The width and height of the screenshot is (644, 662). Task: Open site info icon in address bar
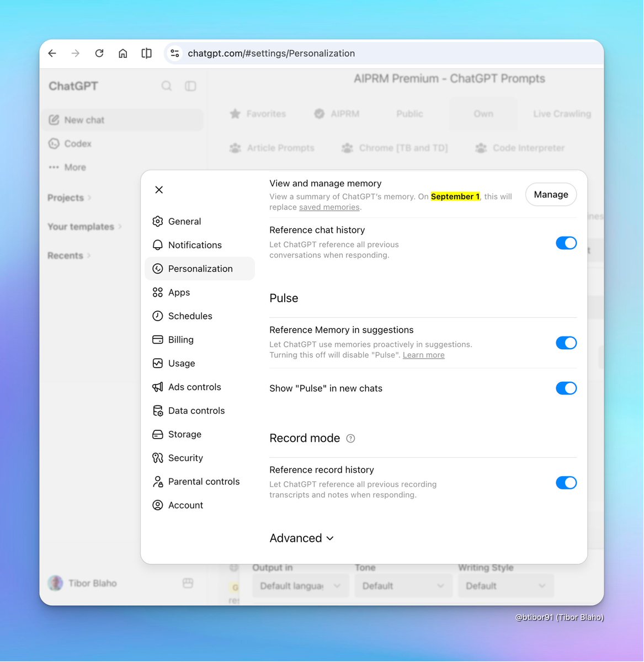tap(175, 53)
